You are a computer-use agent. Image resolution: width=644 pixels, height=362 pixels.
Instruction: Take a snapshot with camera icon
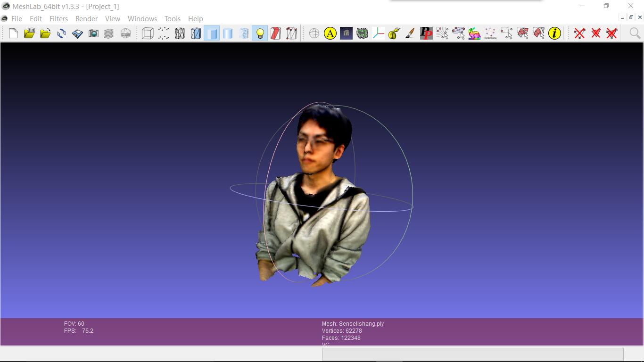(93, 33)
